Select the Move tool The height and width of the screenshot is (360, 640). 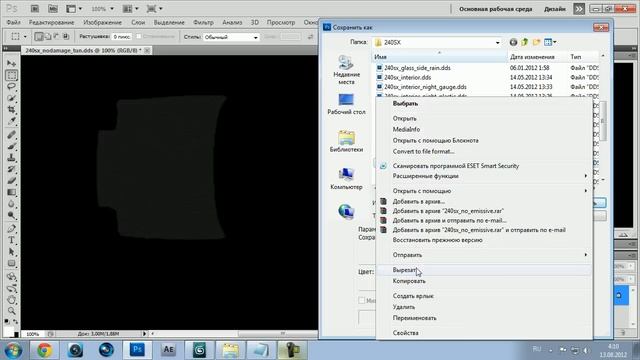click(11, 64)
